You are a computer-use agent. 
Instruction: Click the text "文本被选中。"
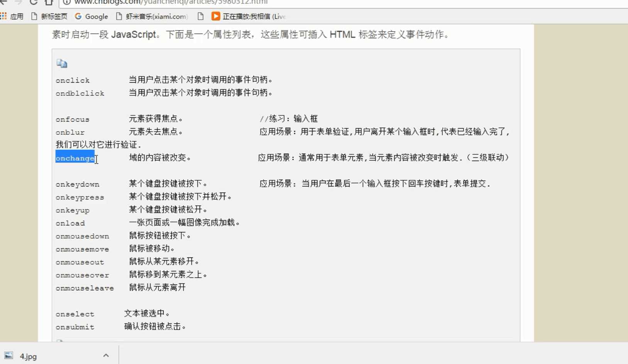(147, 313)
